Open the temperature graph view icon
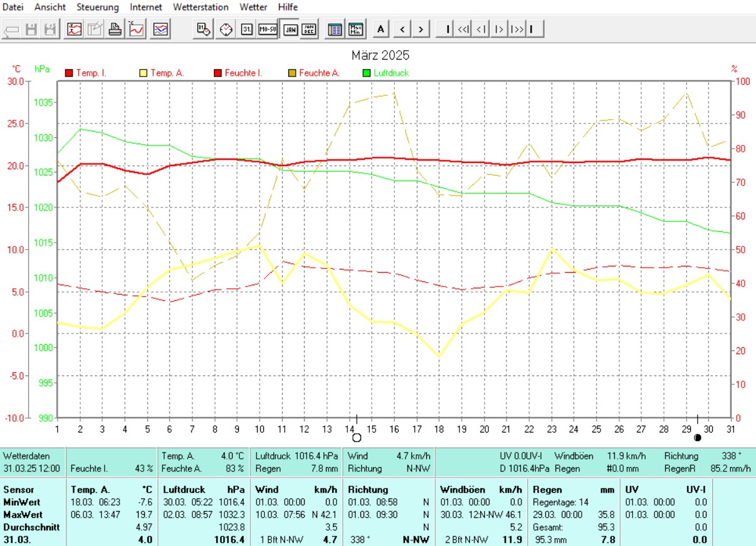Image resolution: width=756 pixels, height=546 pixels. (x=137, y=29)
